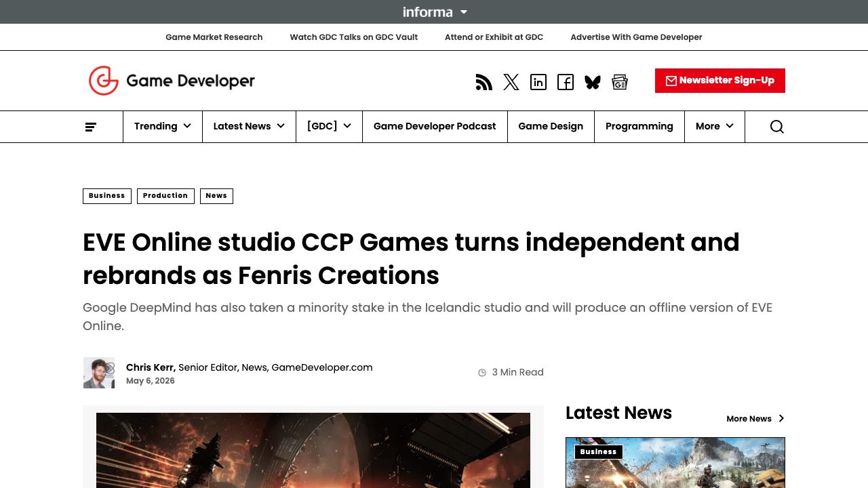Click the search magnifier icon
Image resolution: width=868 pixels, height=488 pixels.
pos(777,127)
